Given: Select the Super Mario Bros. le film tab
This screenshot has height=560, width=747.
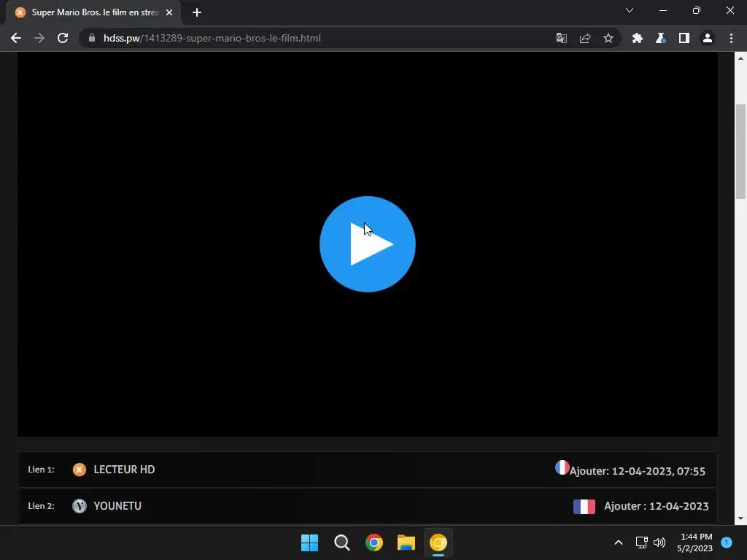Looking at the screenshot, I should [x=93, y=12].
